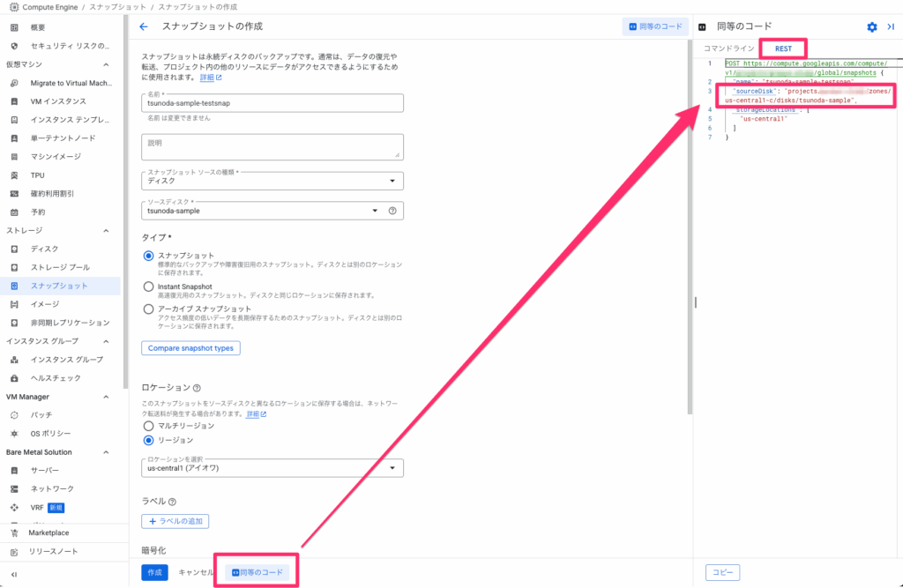Select the Instant Snapshot radio option
The height and width of the screenshot is (588, 903).
coord(148,287)
